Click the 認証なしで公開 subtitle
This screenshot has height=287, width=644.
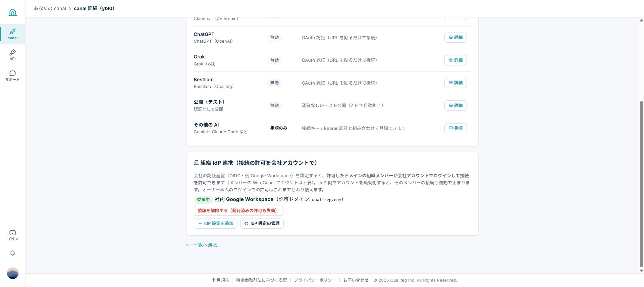pos(208,109)
